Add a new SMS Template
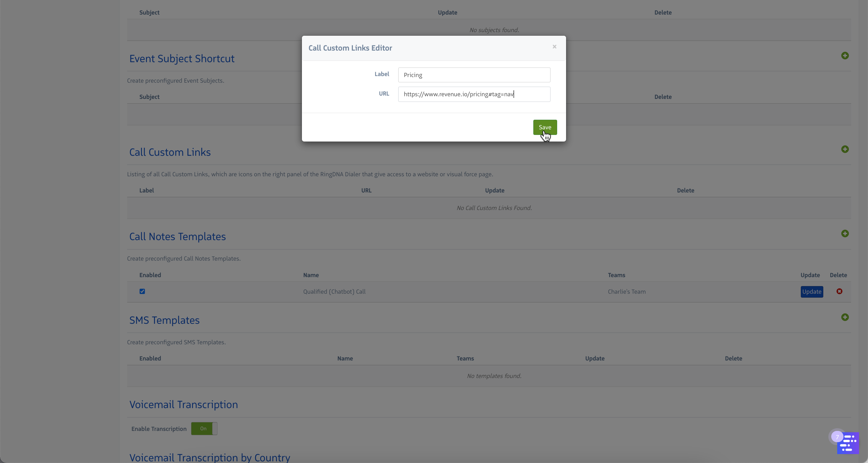The image size is (868, 463). pyautogui.click(x=844, y=317)
